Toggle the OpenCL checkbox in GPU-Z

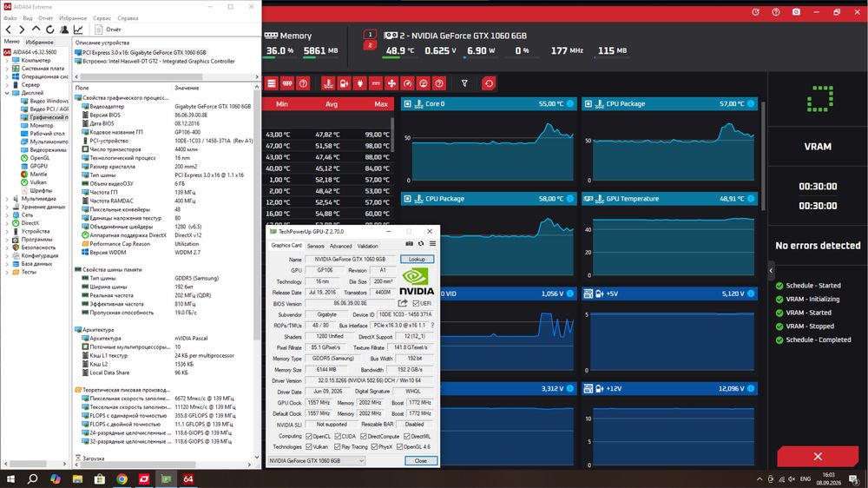tap(309, 437)
